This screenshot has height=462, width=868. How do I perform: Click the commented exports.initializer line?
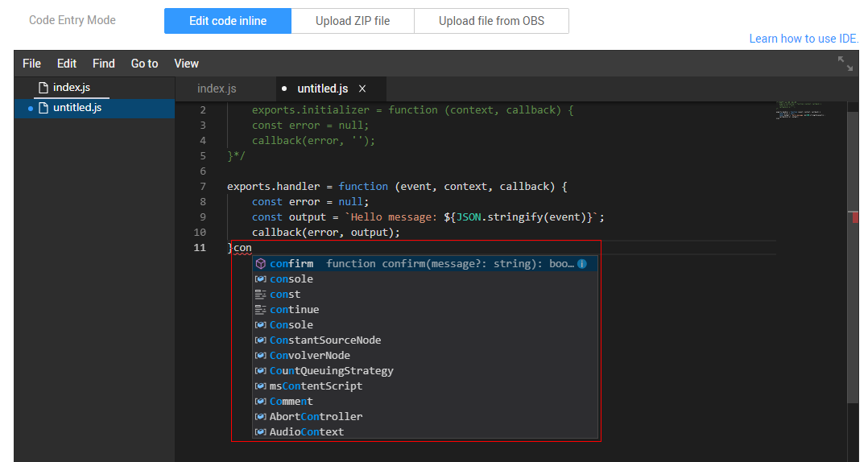(412, 110)
